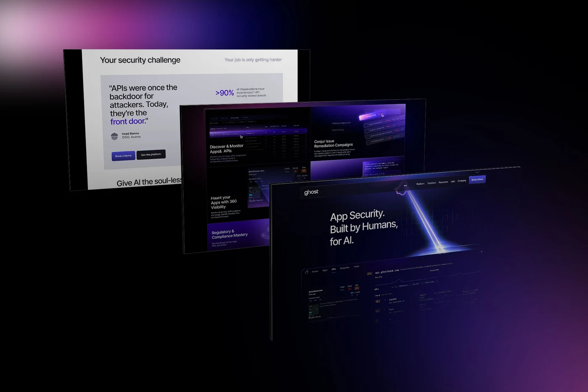Open the Labs nav item
Image resolution: width=588 pixels, height=392 pixels.
point(453,182)
